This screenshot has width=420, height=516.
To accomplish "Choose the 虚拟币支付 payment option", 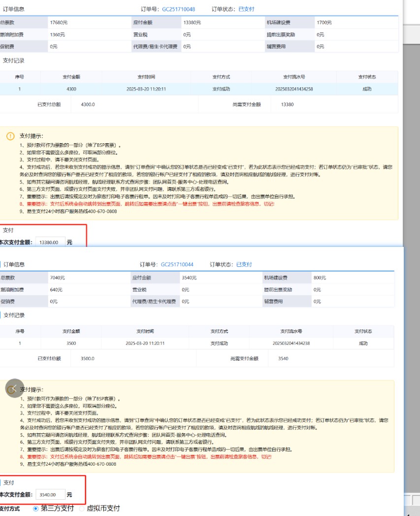I will (x=82, y=508).
